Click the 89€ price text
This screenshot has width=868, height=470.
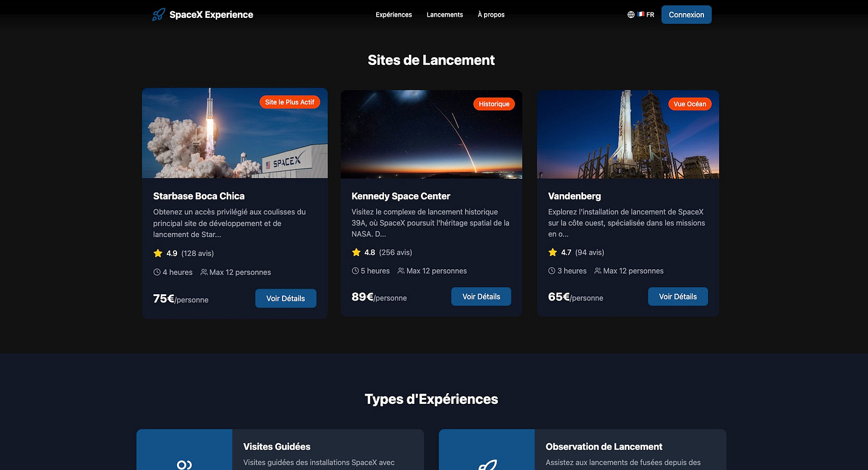(x=362, y=297)
